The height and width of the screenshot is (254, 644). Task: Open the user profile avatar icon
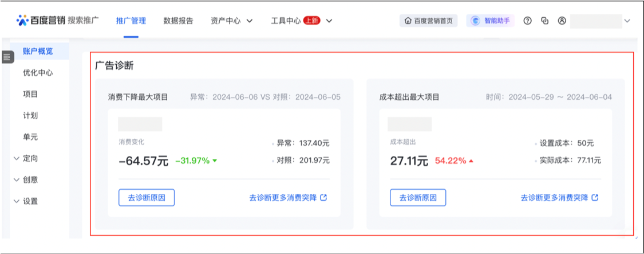pyautogui.click(x=562, y=21)
